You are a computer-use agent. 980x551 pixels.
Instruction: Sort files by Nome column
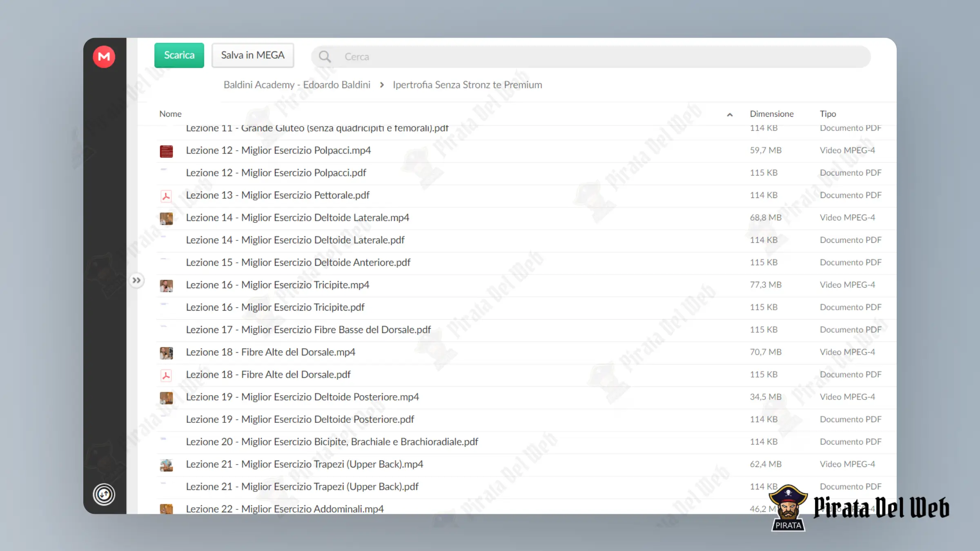pyautogui.click(x=170, y=113)
